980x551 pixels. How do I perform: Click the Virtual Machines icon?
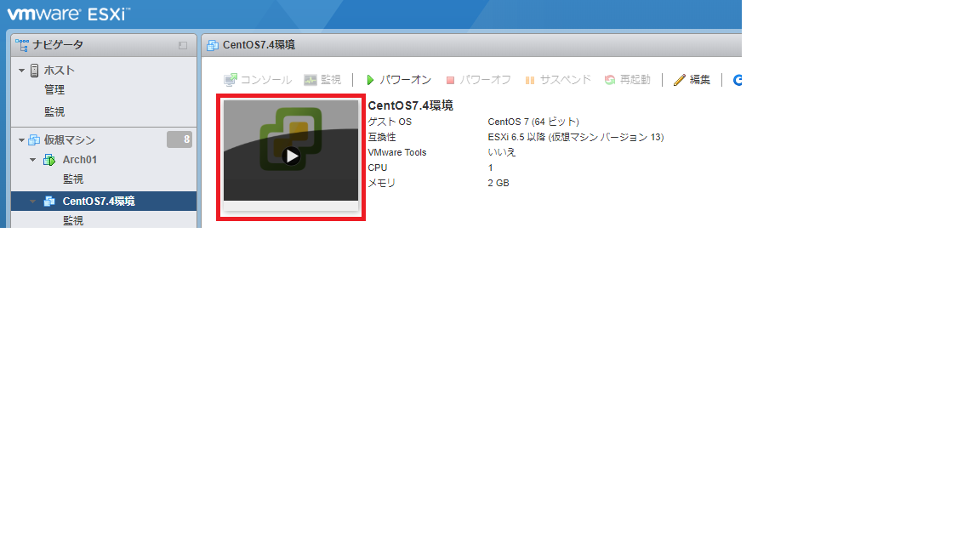click(34, 140)
